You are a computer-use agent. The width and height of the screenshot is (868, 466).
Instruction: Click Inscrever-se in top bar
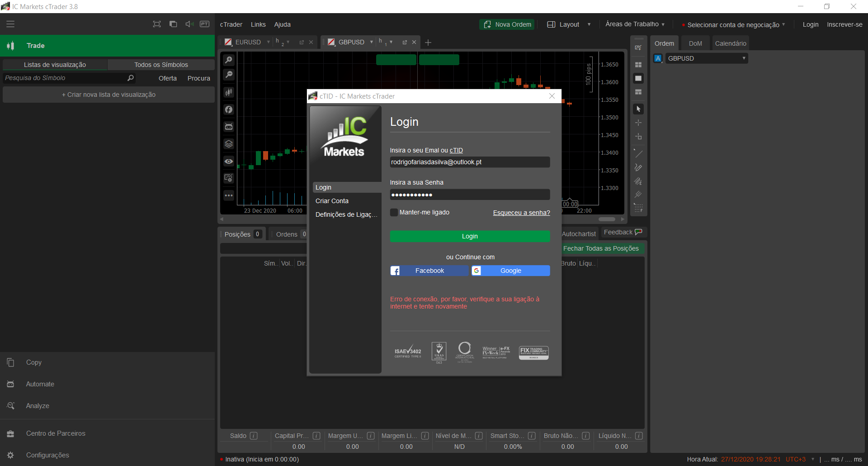(844, 24)
